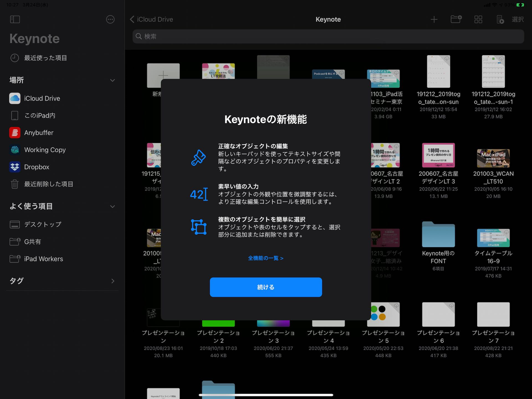Click the Anybuffer app icon
The image size is (532, 399).
[15, 133]
